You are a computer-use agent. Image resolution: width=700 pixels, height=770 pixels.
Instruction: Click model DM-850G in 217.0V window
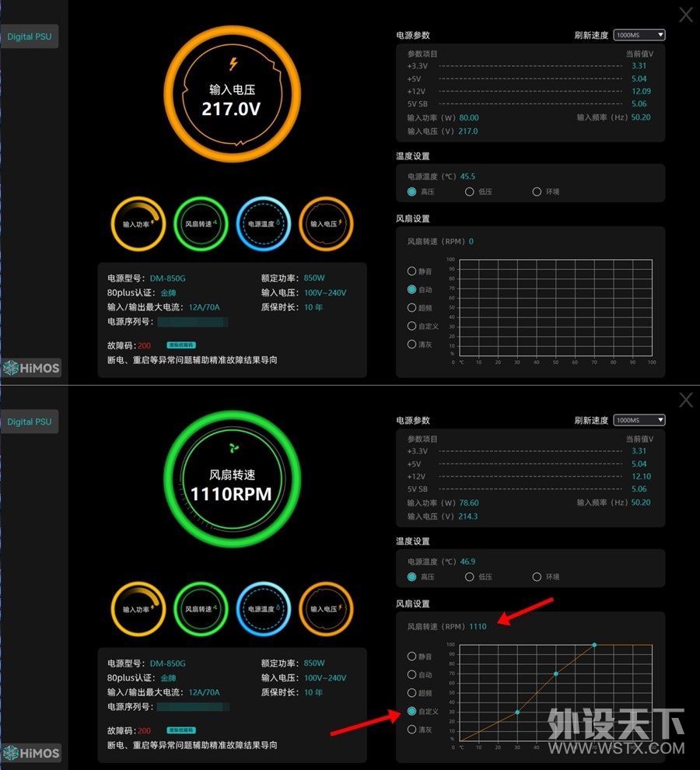click(167, 278)
